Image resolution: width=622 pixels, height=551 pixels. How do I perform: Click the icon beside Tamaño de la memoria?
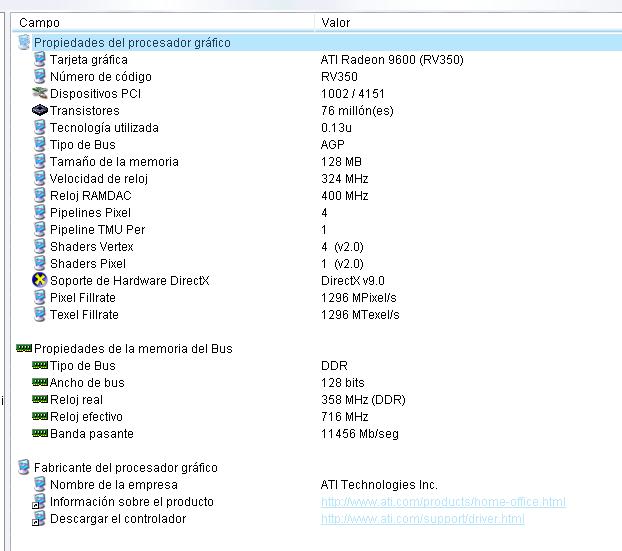[x=40, y=161]
